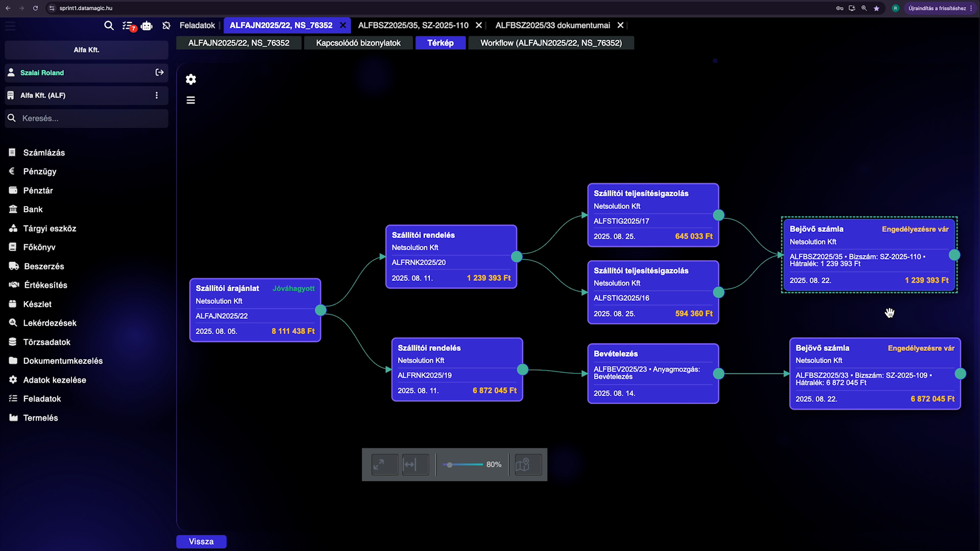Click the unpin icon in top toolbar
The height and width of the screenshot is (551, 980).
click(166, 26)
